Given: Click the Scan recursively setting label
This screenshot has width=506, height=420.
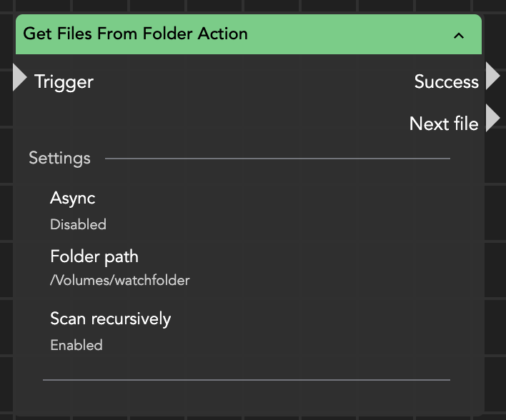Looking at the screenshot, I should (x=110, y=319).
